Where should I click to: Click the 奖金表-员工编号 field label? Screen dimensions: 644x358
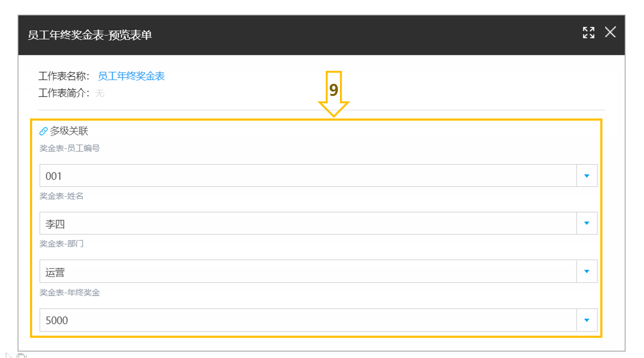click(69, 148)
